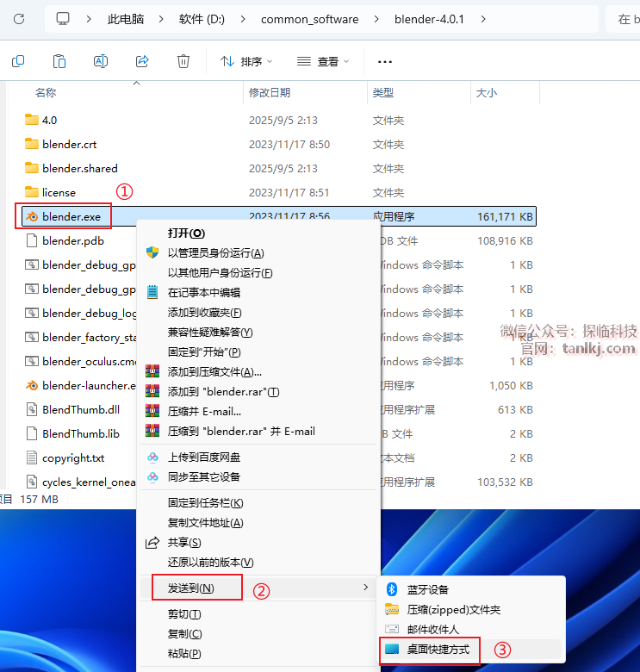The image size is (640, 672).
Task: Expand chevron after 此电脑 in breadcrumb
Action: click(x=161, y=19)
